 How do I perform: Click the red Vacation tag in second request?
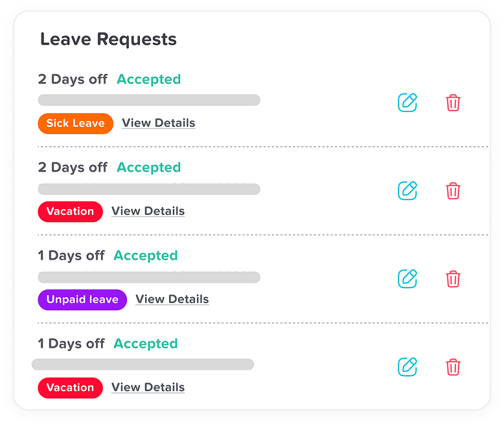pos(70,211)
